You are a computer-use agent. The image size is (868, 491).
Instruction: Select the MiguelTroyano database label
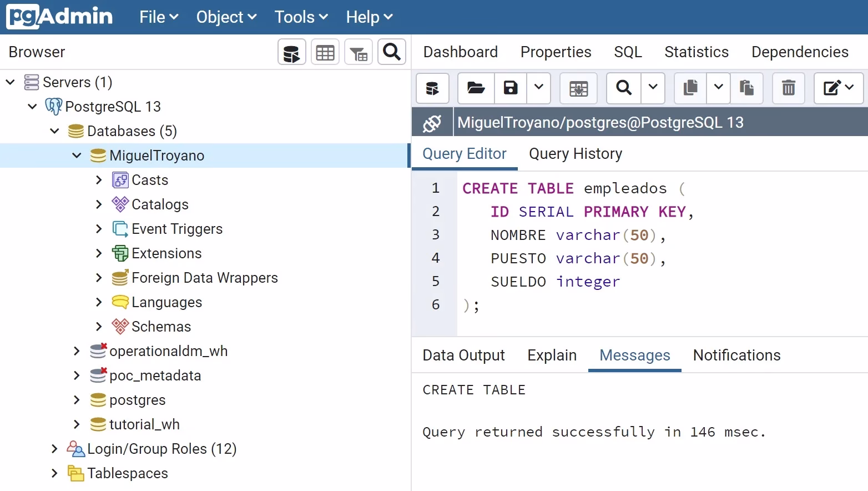pyautogui.click(x=157, y=156)
